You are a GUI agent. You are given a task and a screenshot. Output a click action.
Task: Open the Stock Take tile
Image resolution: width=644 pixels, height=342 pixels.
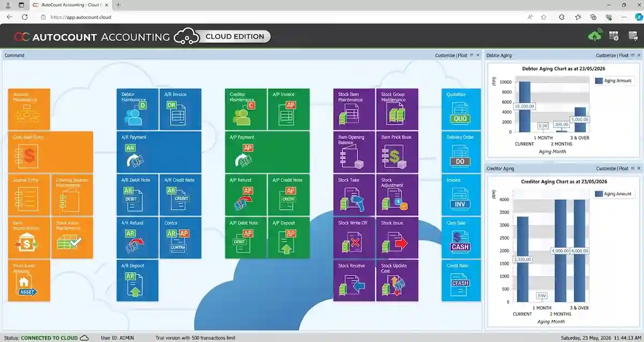coord(354,195)
